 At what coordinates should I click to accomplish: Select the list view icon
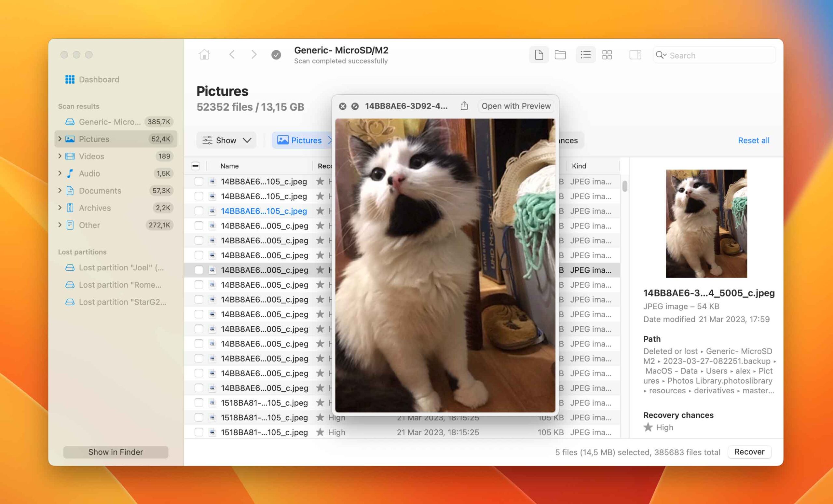(585, 54)
